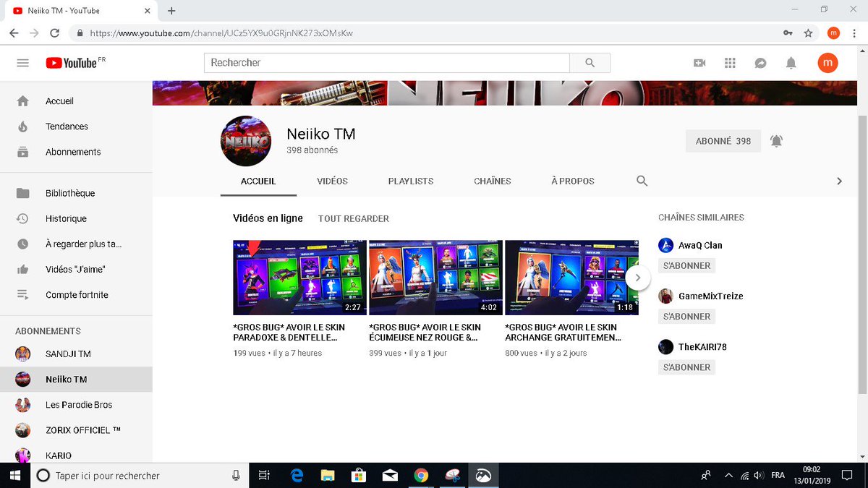This screenshot has height=488, width=868.
Task: Bookmark this page star icon
Action: (808, 33)
